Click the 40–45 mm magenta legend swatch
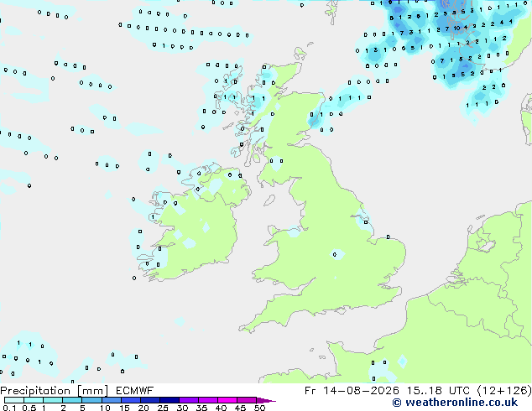 pyautogui.click(x=227, y=400)
